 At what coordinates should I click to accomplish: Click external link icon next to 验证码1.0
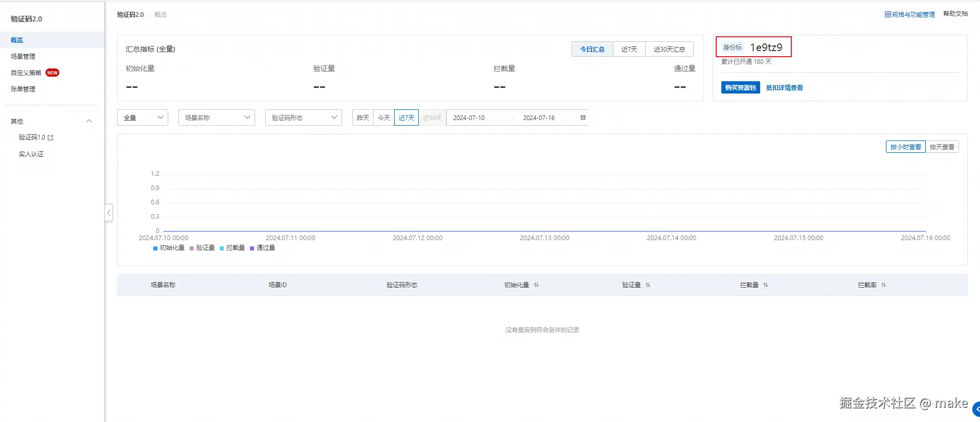[51, 137]
